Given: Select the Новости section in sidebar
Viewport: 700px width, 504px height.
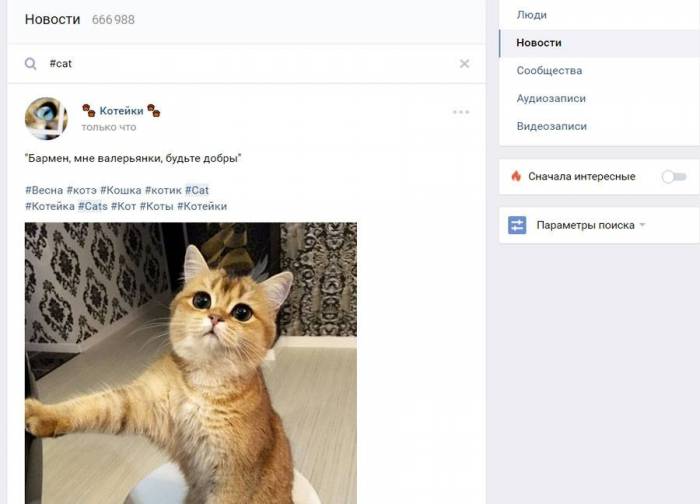Looking at the screenshot, I should point(539,43).
